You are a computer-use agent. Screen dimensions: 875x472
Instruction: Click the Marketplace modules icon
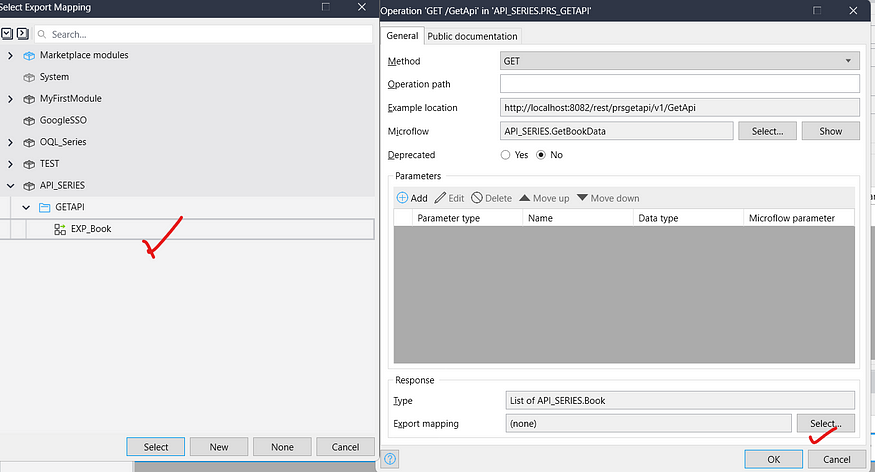coord(28,55)
